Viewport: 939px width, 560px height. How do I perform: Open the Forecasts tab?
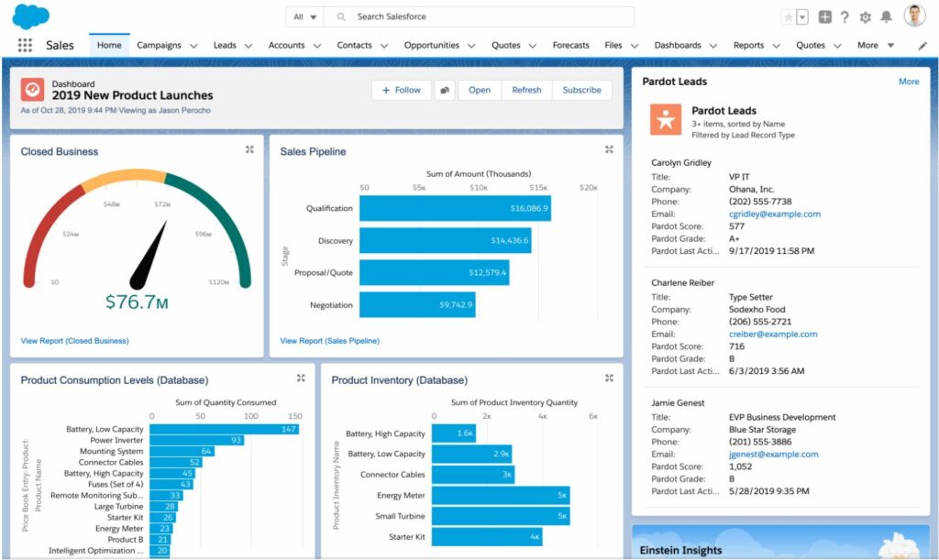click(x=570, y=45)
